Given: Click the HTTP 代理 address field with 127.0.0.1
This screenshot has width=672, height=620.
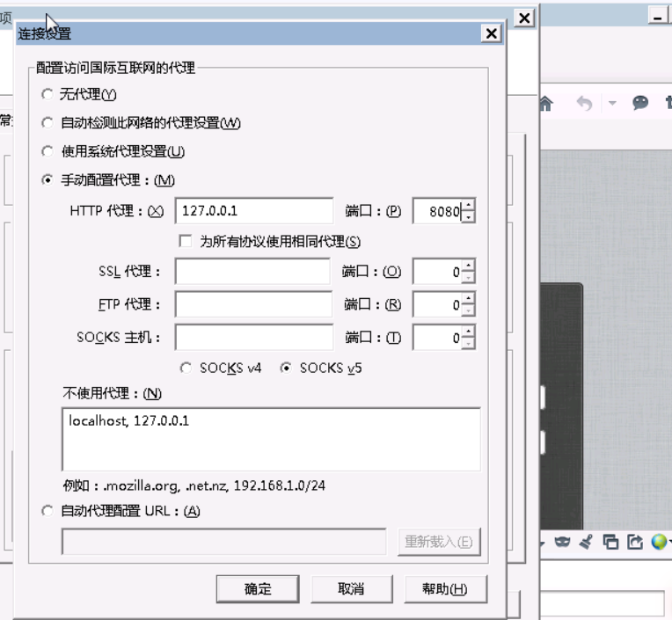Looking at the screenshot, I should [x=253, y=211].
